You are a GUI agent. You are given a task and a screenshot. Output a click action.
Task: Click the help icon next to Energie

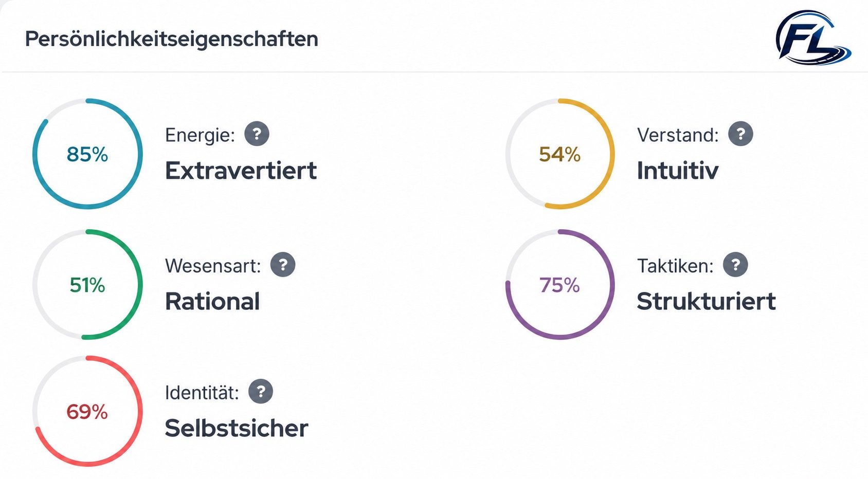(257, 134)
